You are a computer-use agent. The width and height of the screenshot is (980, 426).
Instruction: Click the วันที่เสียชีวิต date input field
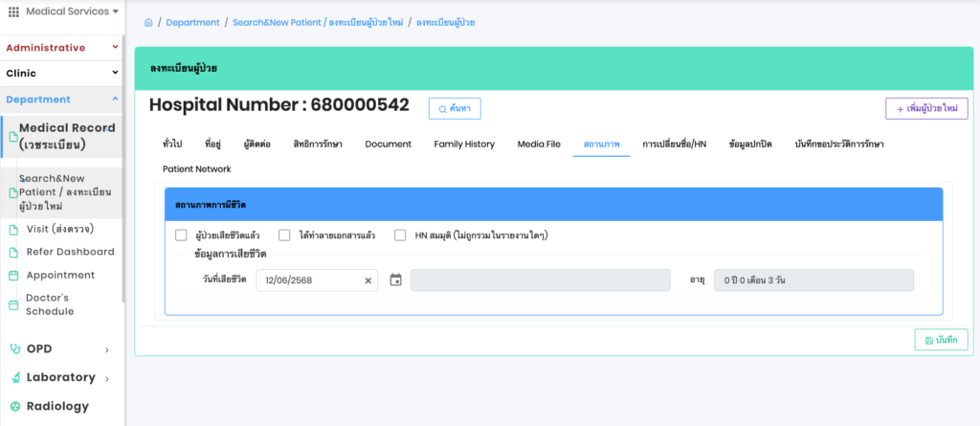click(x=308, y=280)
